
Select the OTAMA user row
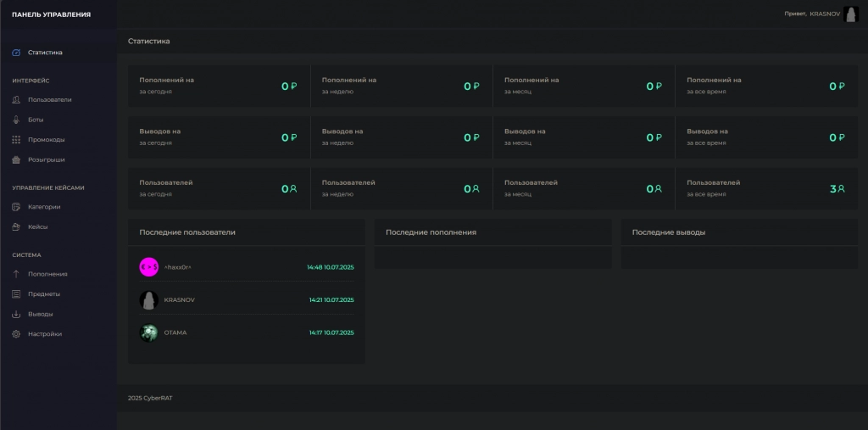pos(246,332)
